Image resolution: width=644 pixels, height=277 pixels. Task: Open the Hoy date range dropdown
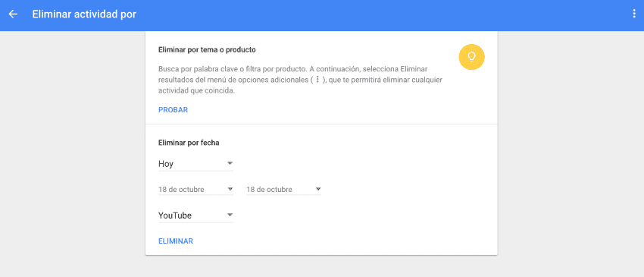pyautogui.click(x=195, y=164)
